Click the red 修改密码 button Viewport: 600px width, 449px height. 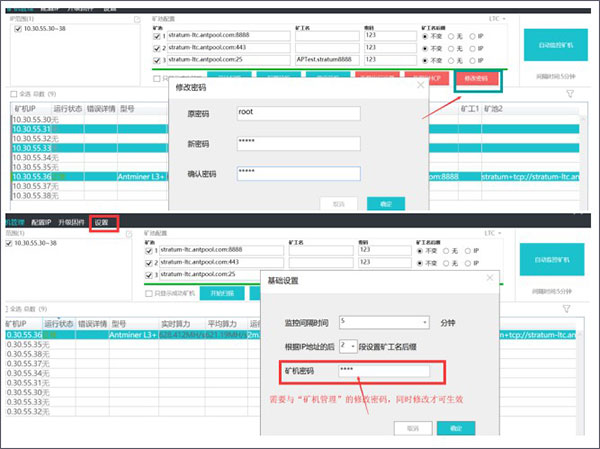click(476, 78)
